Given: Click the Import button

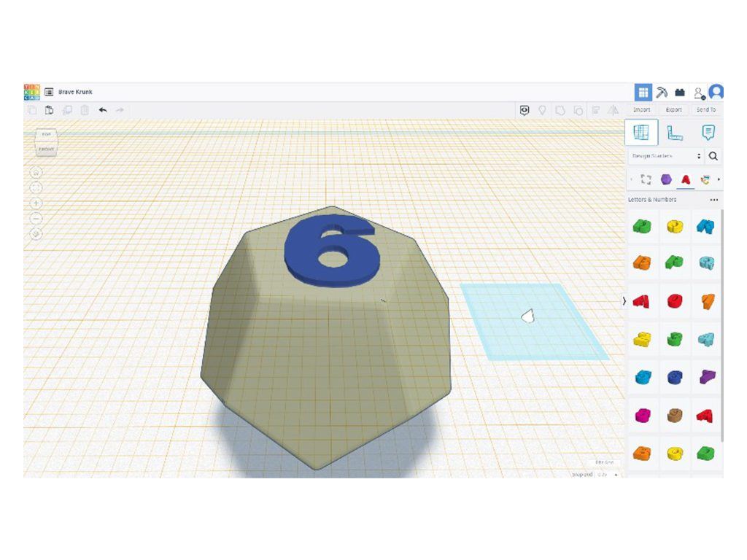Looking at the screenshot, I should point(642,109).
